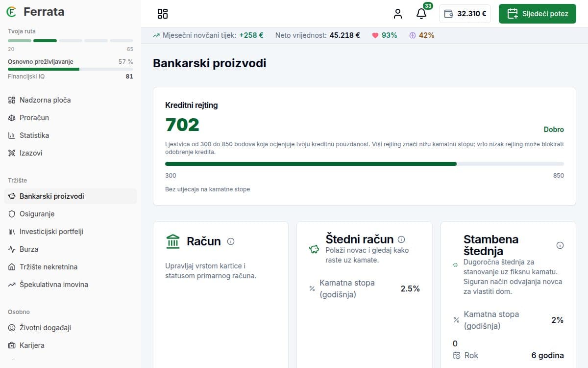
Task: Click the Nadzorna ploča grid icon
Action: [12, 100]
